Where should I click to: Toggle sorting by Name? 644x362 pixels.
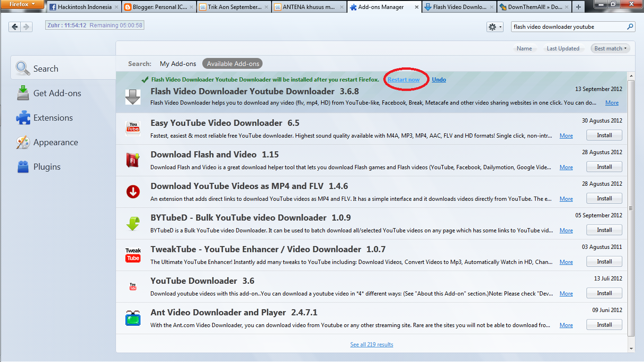(x=525, y=48)
